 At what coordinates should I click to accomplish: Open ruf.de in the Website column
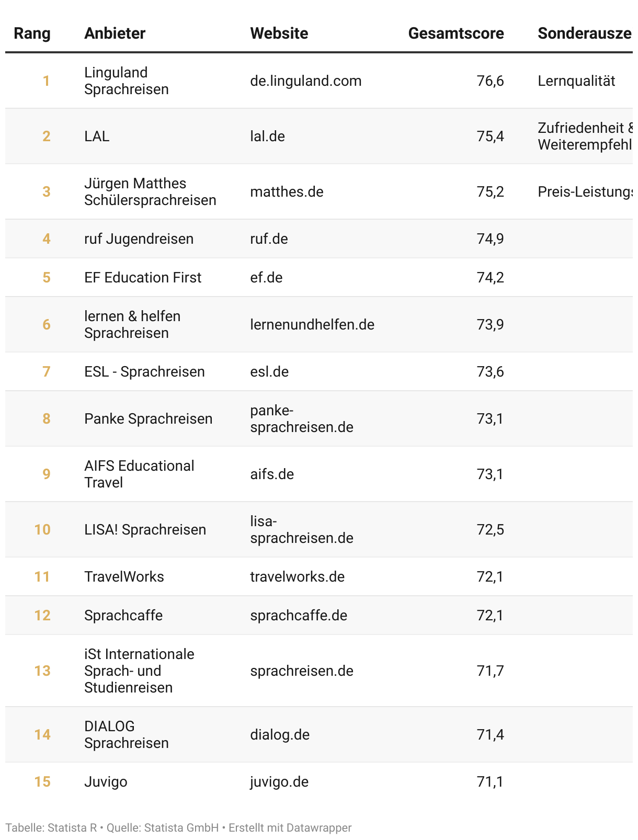(x=269, y=239)
